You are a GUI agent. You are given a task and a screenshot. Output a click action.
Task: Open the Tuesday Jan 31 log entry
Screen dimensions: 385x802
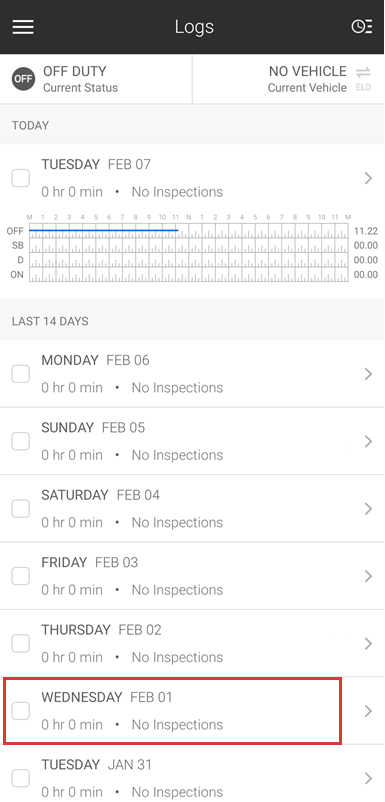tap(192, 777)
